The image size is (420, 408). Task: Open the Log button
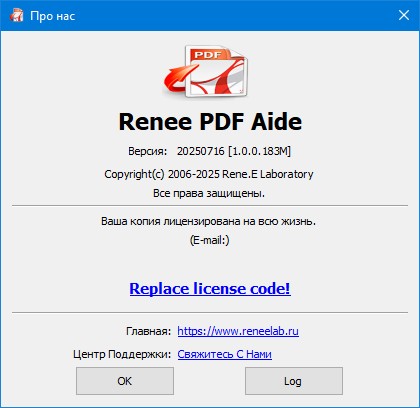[x=294, y=381]
